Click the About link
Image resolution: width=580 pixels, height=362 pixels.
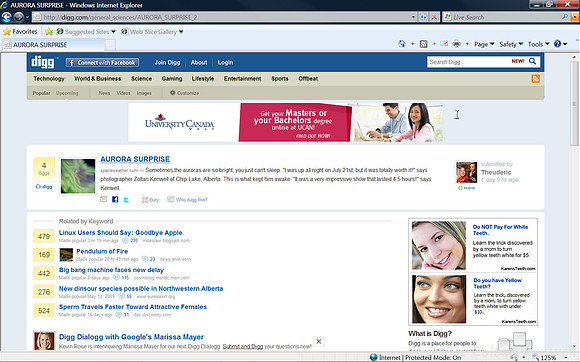tap(199, 62)
